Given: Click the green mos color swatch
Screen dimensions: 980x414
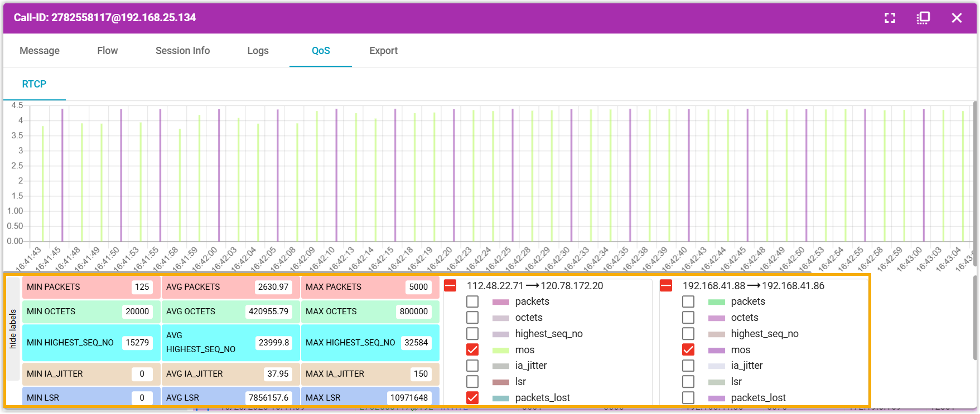Looking at the screenshot, I should [x=501, y=350].
